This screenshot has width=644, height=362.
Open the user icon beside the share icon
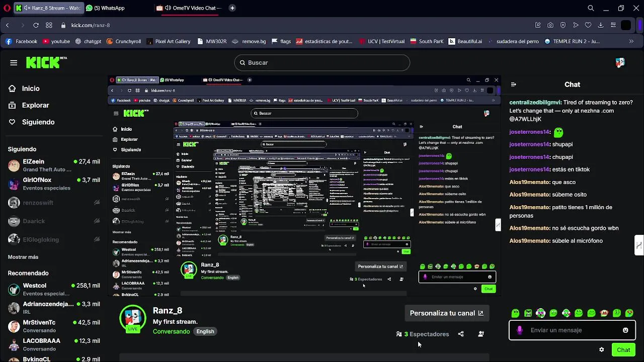click(481, 334)
